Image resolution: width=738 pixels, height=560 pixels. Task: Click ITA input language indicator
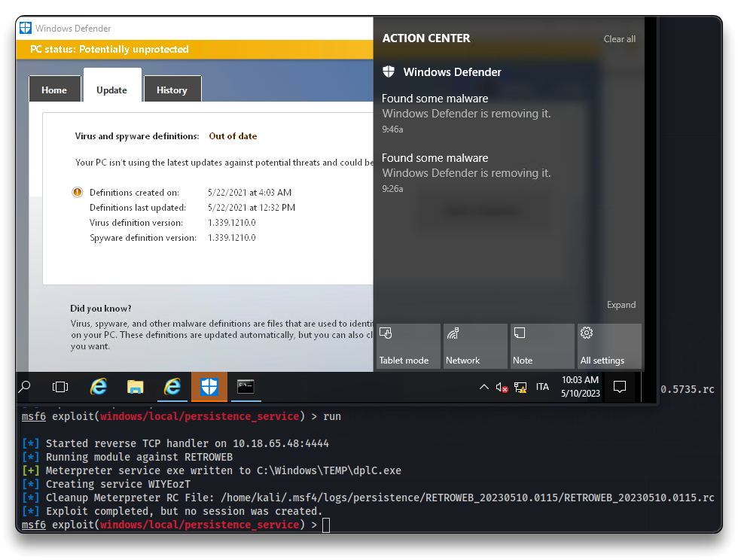pos(542,387)
